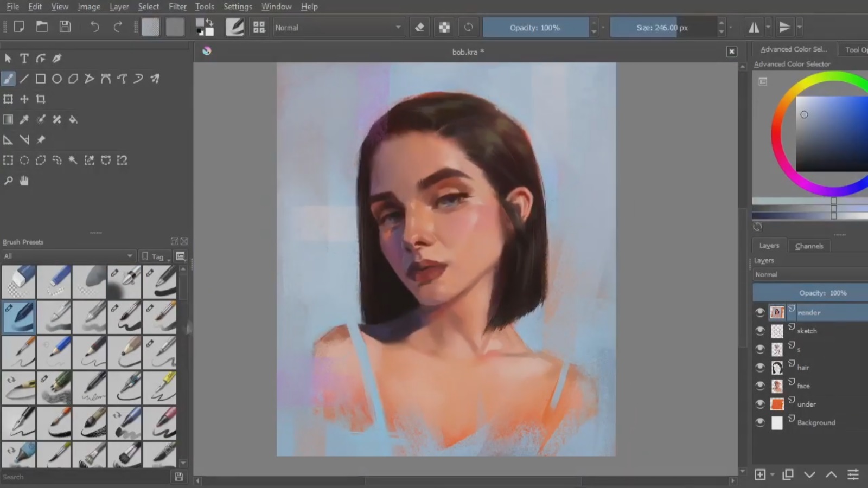Screen dimensions: 868x488
Task: Select the Rectangle shape tool
Action: [41, 79]
